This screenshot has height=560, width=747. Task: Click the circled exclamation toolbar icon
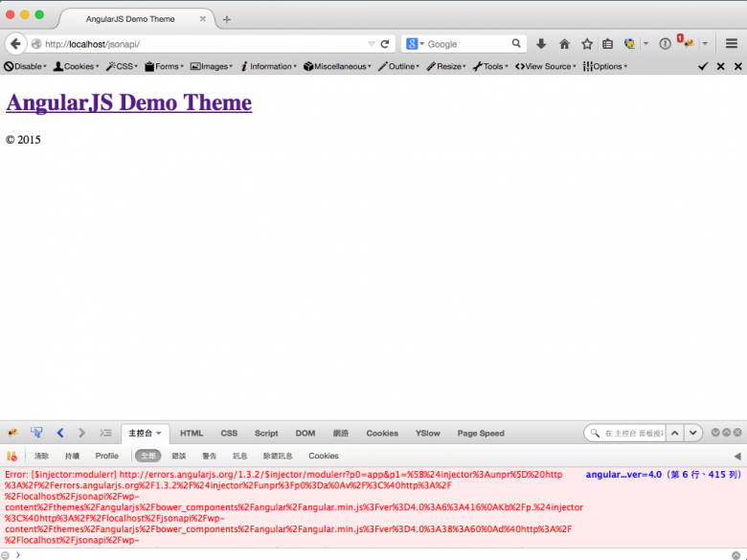(x=665, y=44)
